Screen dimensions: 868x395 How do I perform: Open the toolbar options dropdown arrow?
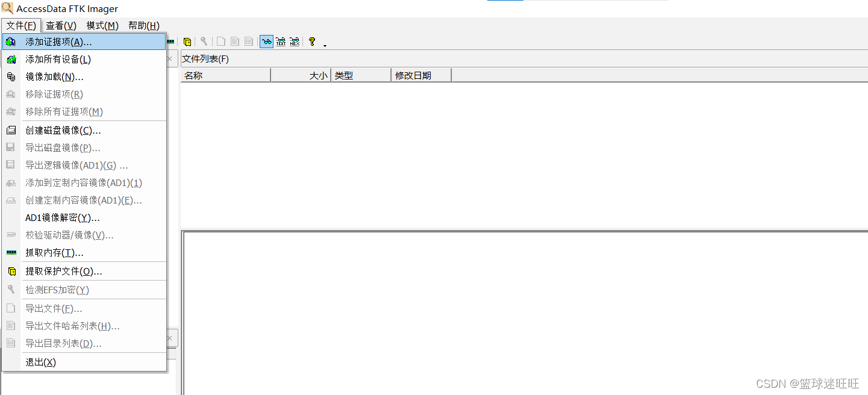[x=325, y=46]
